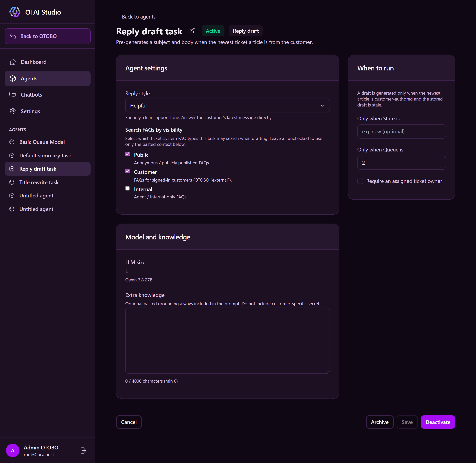Open the Reply style dropdown showing Helpful
This screenshot has width=476, height=463.
pyautogui.click(x=227, y=105)
